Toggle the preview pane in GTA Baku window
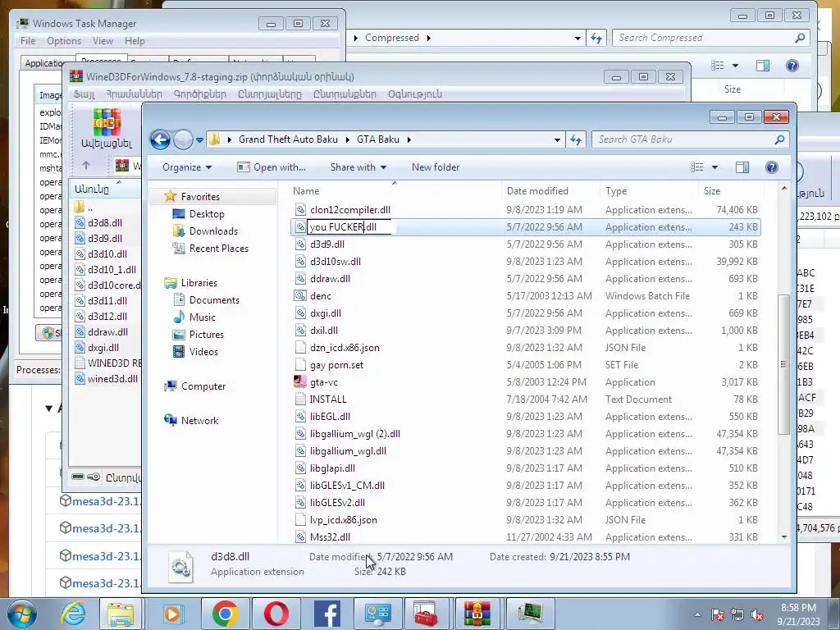 click(x=742, y=167)
